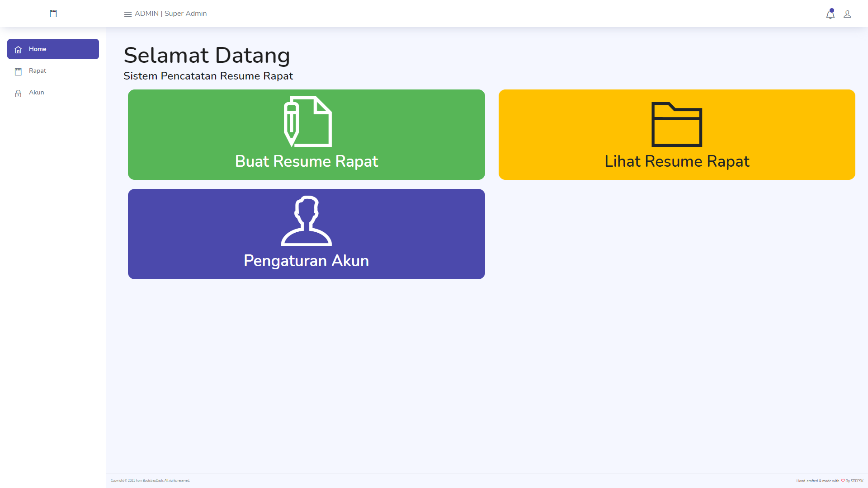Click the calendar logo icon at top-left
The height and width of the screenshot is (488, 868).
53,14
